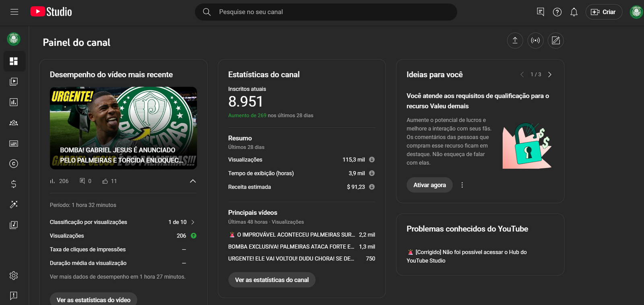
Task: Click the 8.951 subscriber count
Action: click(x=246, y=101)
